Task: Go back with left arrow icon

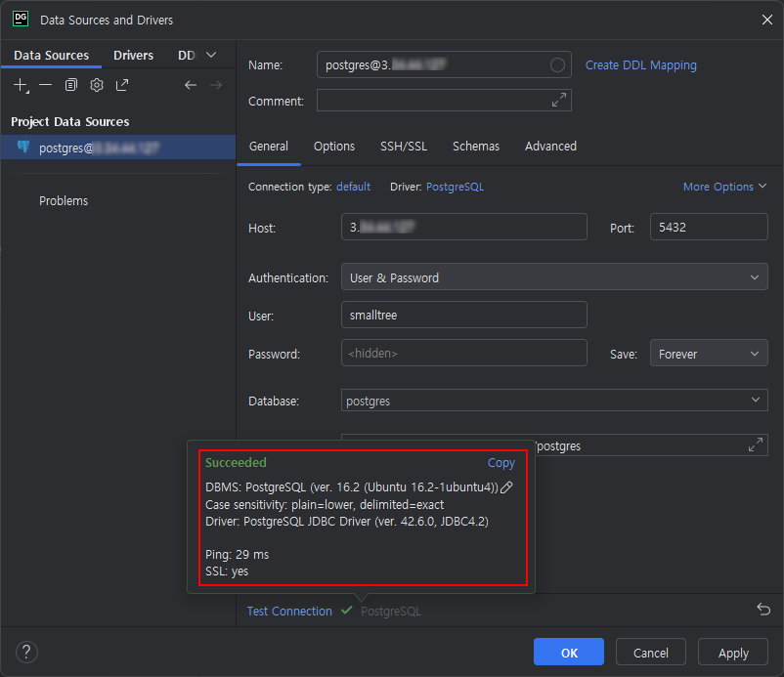Action: pyautogui.click(x=190, y=85)
